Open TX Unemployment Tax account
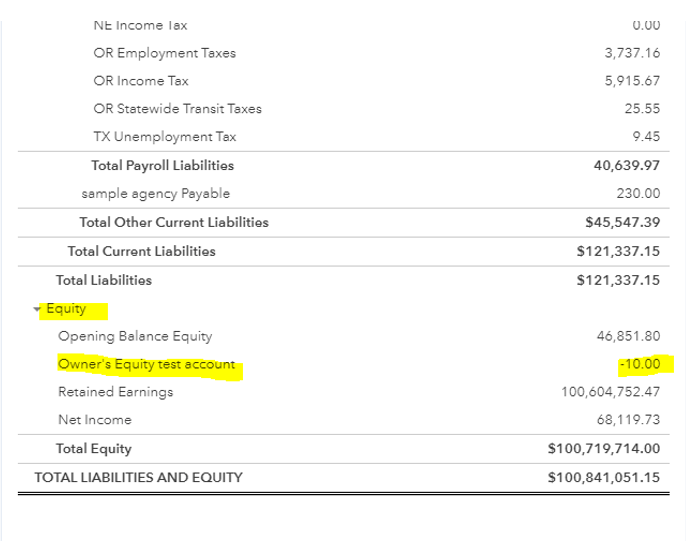The width and height of the screenshot is (686, 541). pos(165,136)
